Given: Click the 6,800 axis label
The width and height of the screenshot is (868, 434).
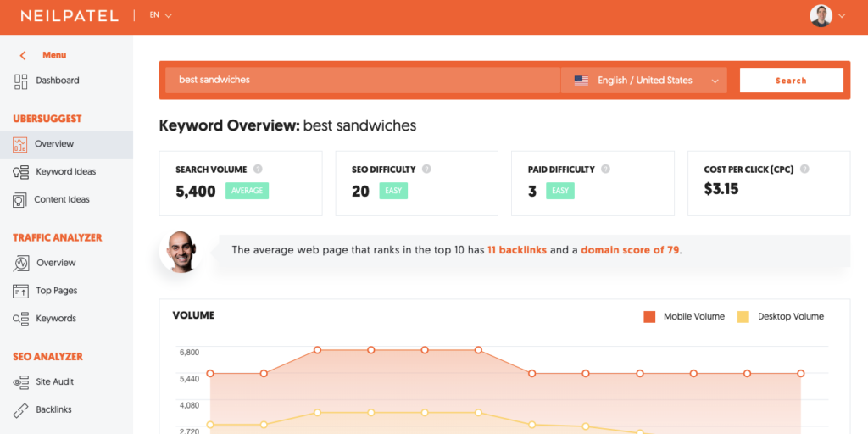Looking at the screenshot, I should click(189, 352).
